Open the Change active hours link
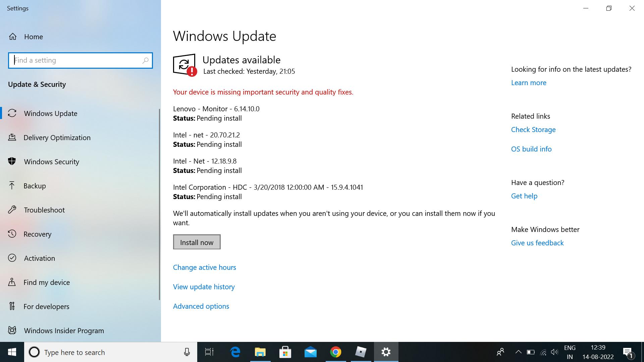This screenshot has height=362, width=644. pyautogui.click(x=205, y=267)
